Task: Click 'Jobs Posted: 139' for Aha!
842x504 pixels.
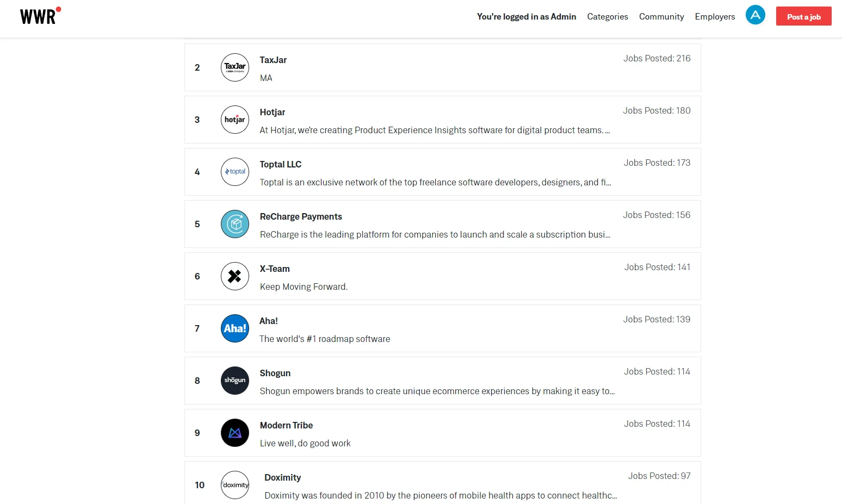Action: tap(657, 319)
